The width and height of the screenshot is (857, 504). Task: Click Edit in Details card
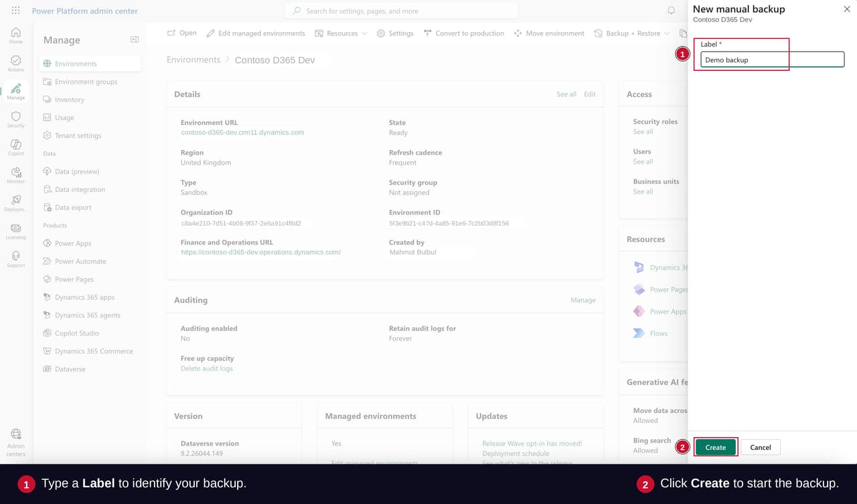589,94
